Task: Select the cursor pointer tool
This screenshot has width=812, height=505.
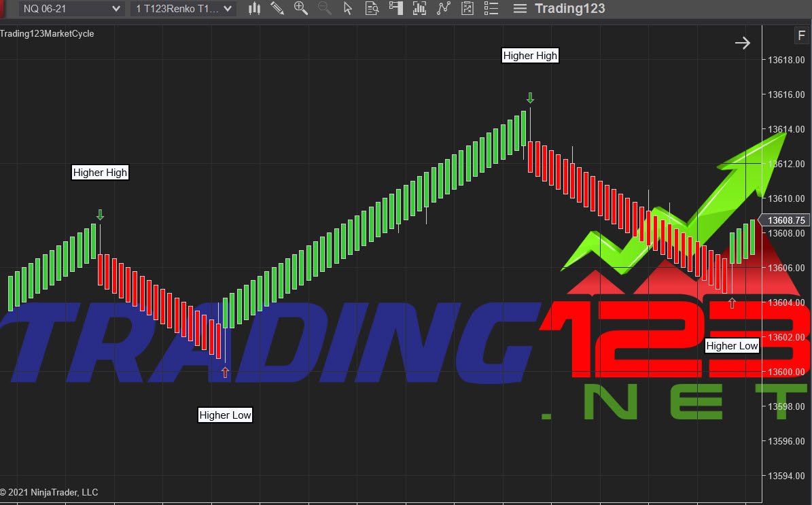Action: (348, 8)
